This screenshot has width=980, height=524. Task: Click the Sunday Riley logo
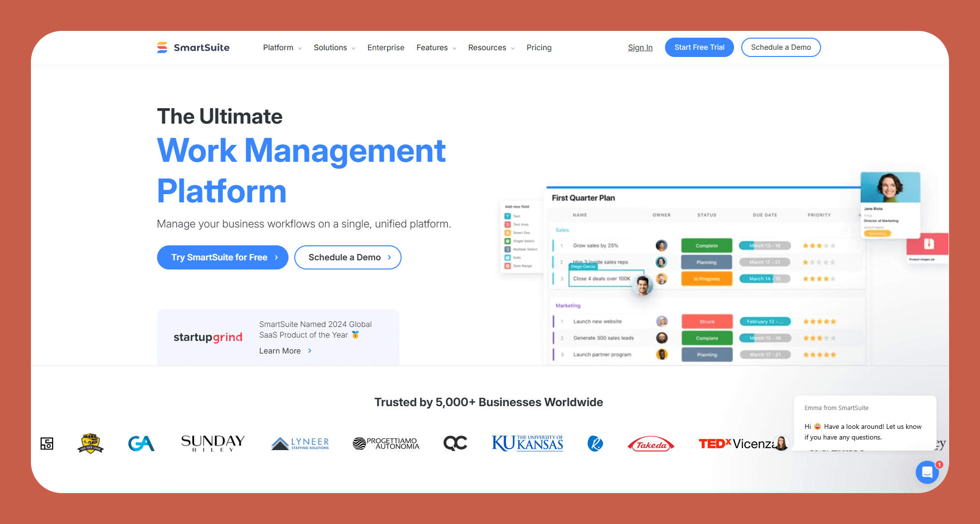[x=213, y=443]
